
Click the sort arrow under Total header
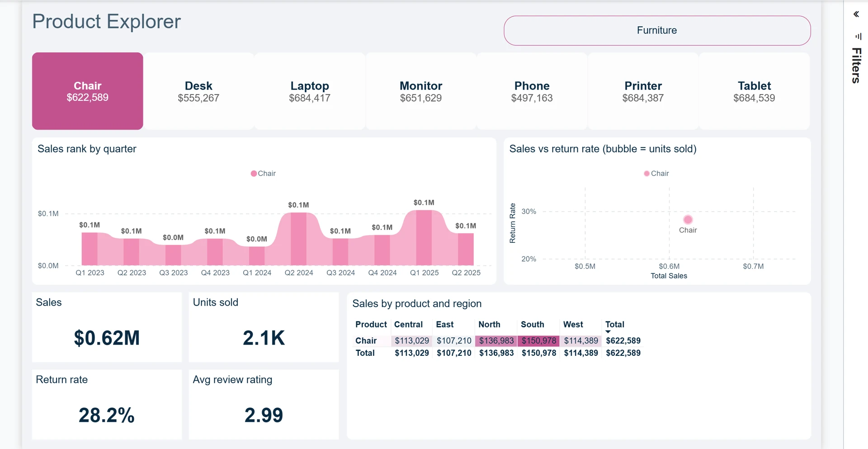(x=608, y=332)
